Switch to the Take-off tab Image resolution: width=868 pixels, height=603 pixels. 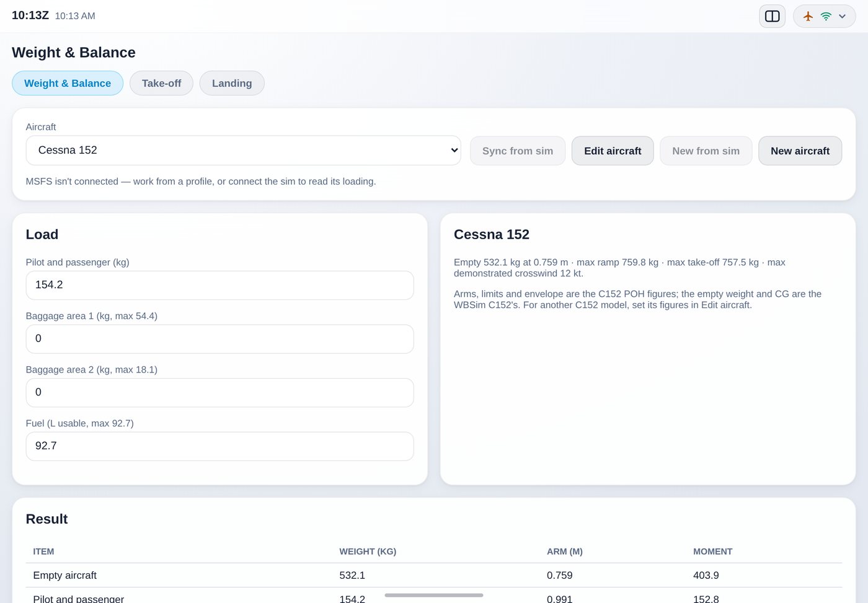(161, 83)
